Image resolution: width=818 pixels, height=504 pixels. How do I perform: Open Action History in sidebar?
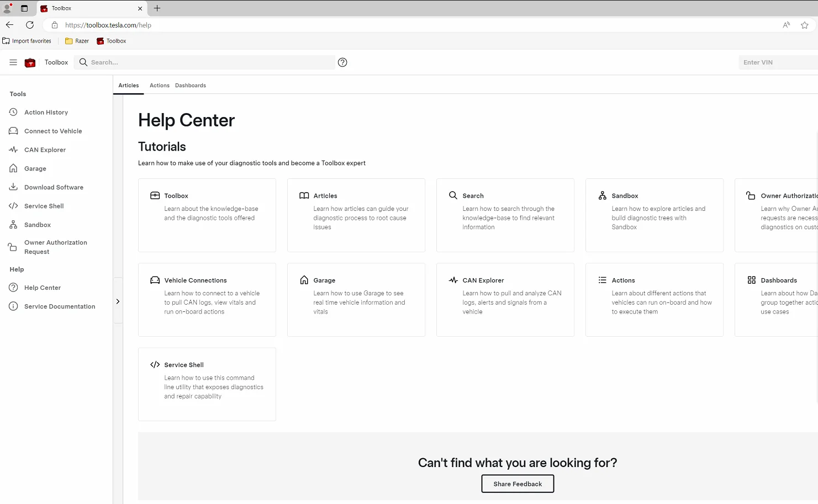click(x=46, y=113)
